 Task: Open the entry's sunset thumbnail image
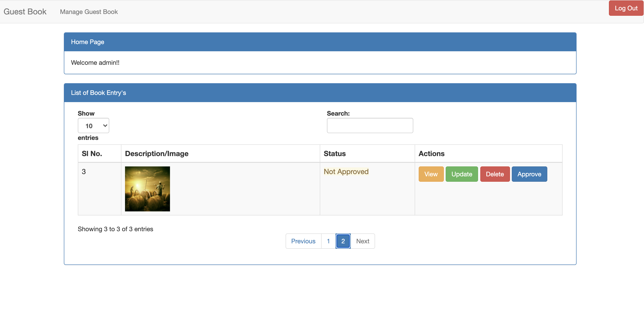pos(147,189)
